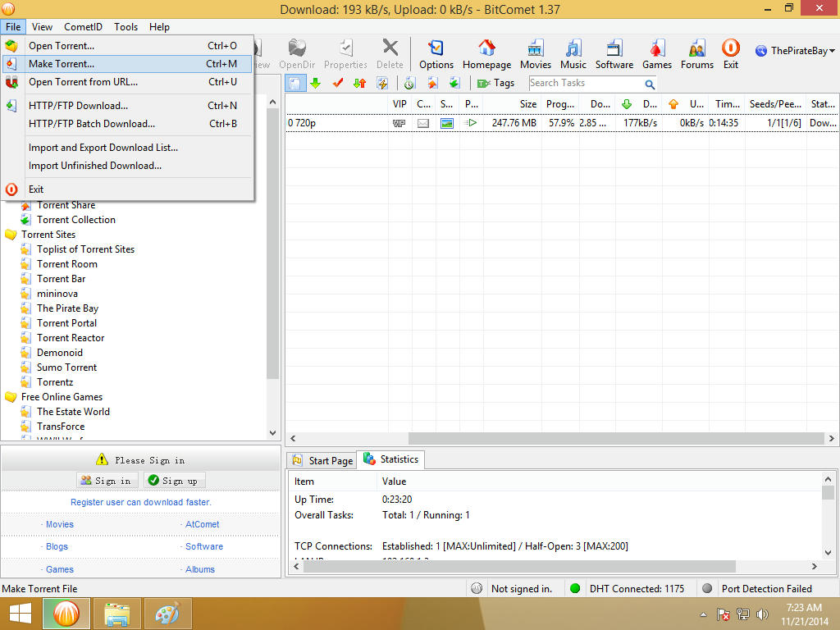Click the Properties toolbar icon
This screenshot has height=630, width=840.
pos(345,54)
